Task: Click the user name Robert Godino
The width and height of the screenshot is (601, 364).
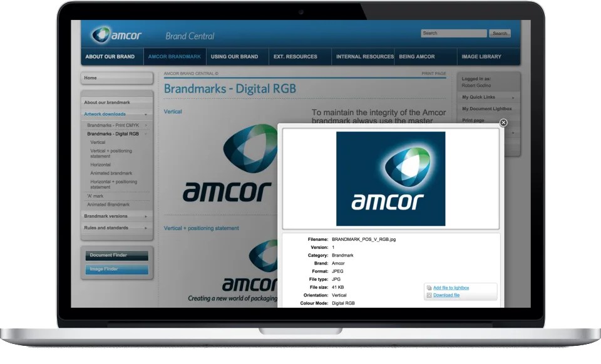Action: [x=476, y=86]
